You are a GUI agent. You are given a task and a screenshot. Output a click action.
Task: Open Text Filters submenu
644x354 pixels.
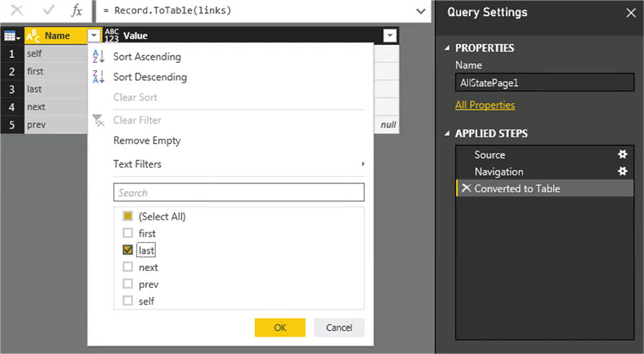pos(238,164)
